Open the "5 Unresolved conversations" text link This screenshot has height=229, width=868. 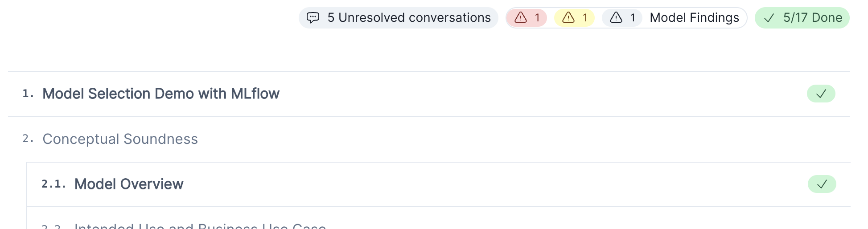(x=409, y=18)
